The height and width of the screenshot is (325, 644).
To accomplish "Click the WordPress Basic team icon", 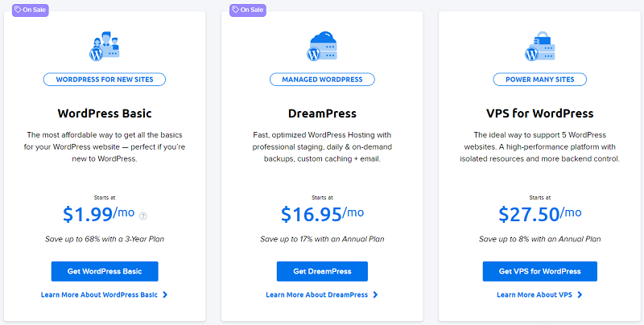I will click(105, 46).
